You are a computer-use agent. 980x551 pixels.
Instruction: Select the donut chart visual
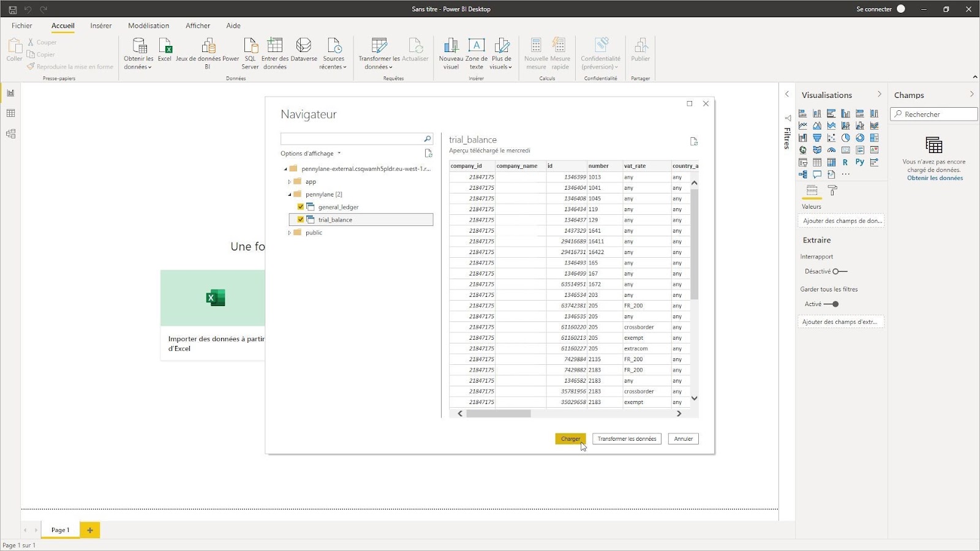(860, 138)
